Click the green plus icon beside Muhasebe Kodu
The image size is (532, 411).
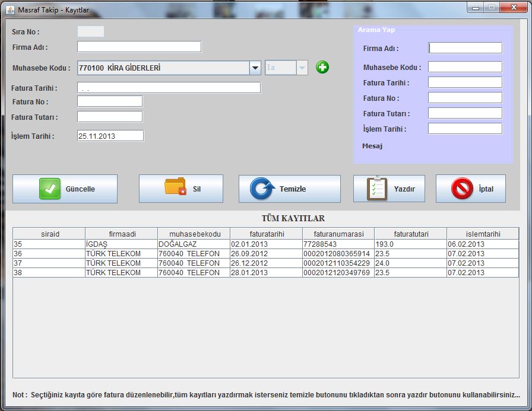click(x=322, y=67)
